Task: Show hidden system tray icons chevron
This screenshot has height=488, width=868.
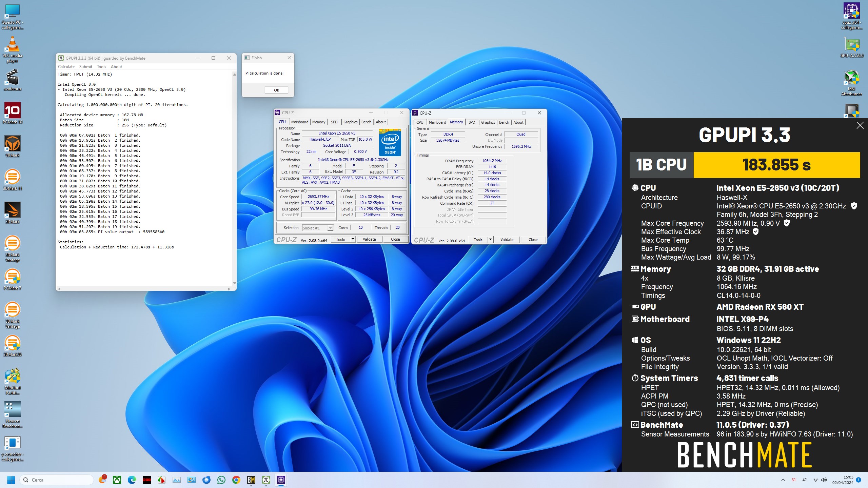Action: [783, 480]
